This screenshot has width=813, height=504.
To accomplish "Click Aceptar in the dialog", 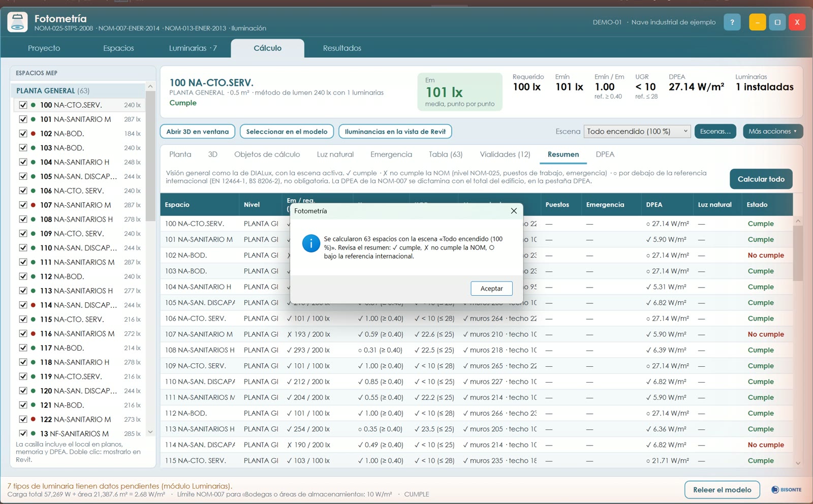I will (491, 289).
